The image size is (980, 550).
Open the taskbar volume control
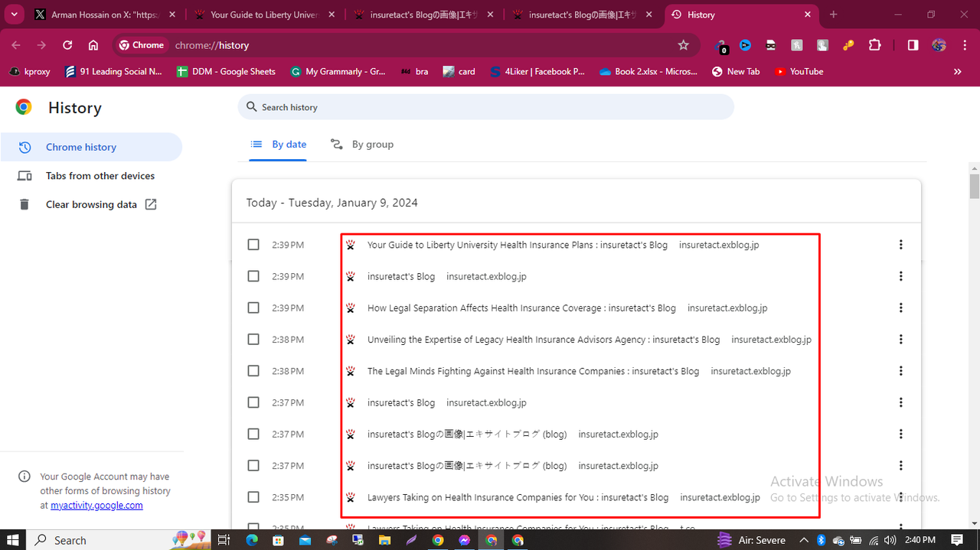891,540
